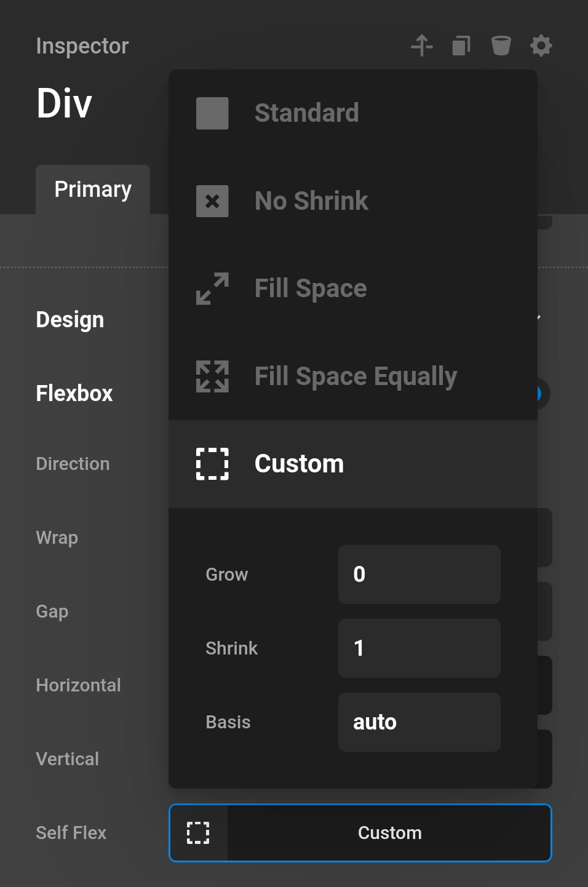Click the export arrow icon in the toolbar
Screen dimensions: 588x887
(x=422, y=45)
